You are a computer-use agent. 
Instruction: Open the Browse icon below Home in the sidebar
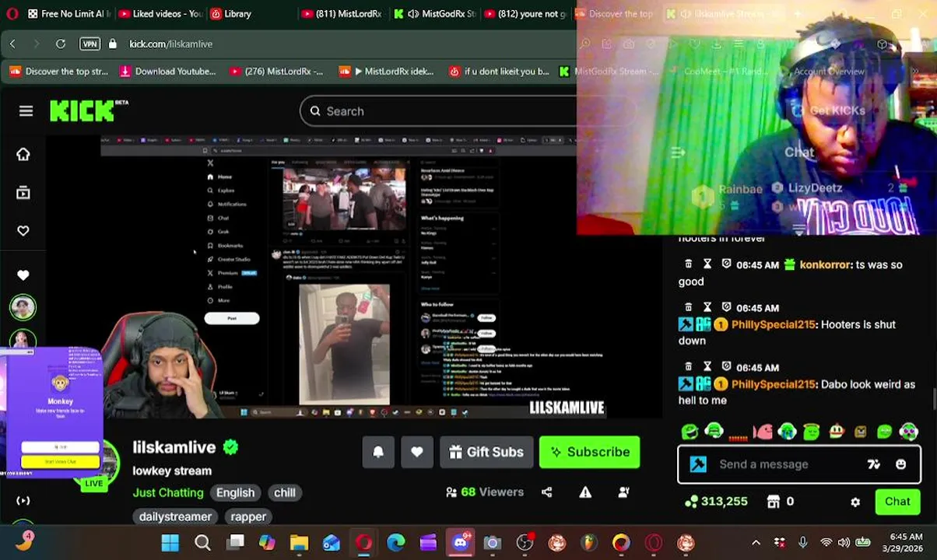pyautogui.click(x=23, y=192)
